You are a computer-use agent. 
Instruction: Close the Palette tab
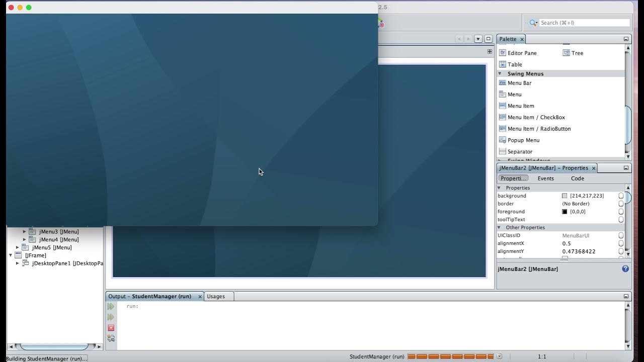(522, 39)
